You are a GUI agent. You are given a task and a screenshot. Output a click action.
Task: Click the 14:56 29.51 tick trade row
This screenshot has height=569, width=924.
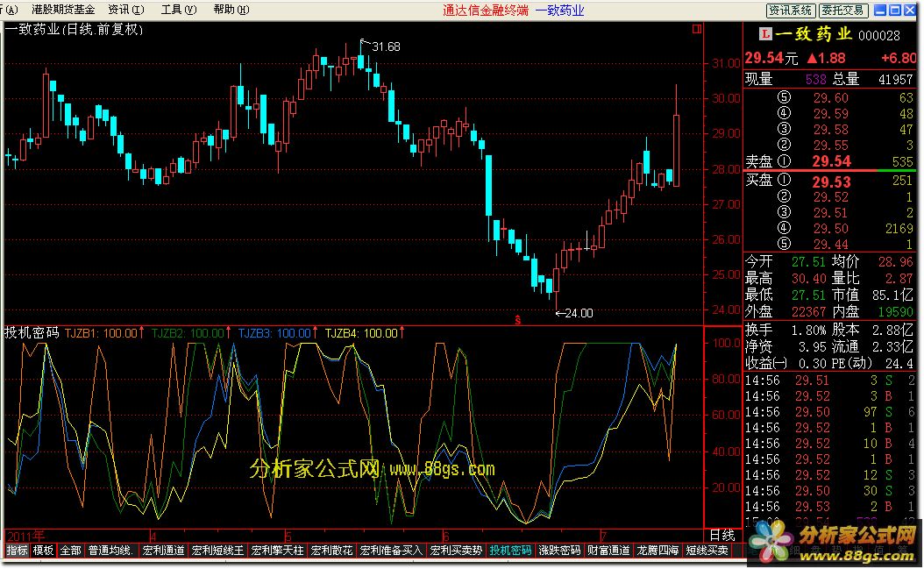pyautogui.click(x=829, y=381)
